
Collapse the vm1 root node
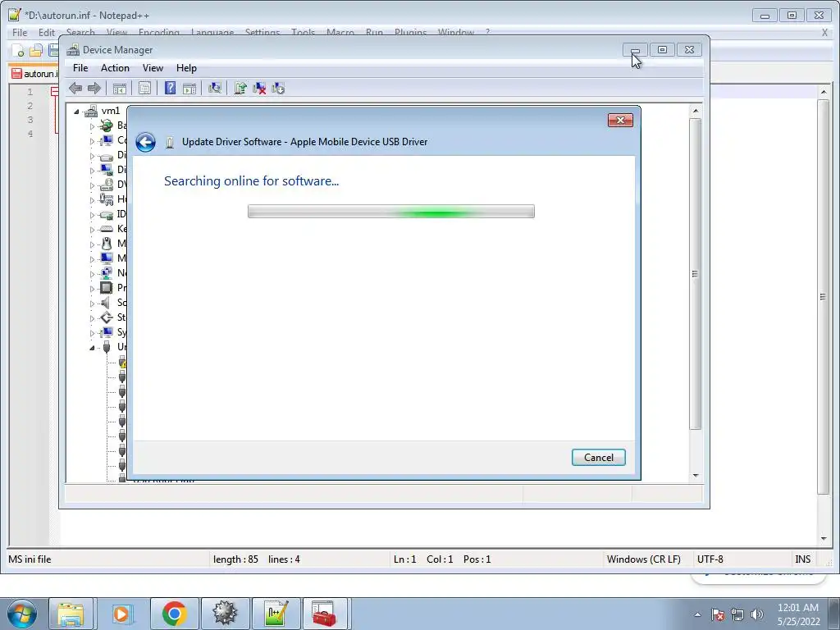(76, 112)
